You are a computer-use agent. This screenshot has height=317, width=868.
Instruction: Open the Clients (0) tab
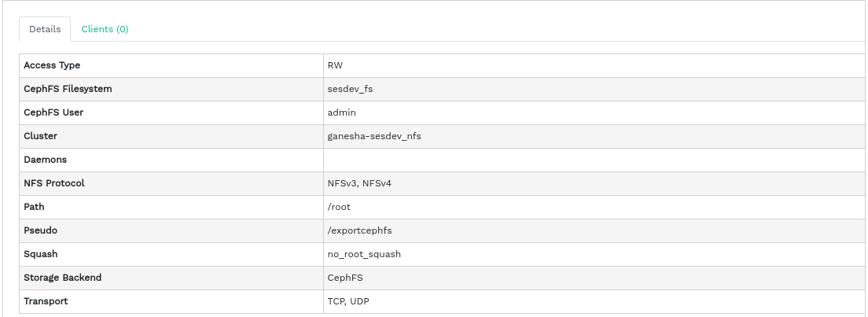105,29
